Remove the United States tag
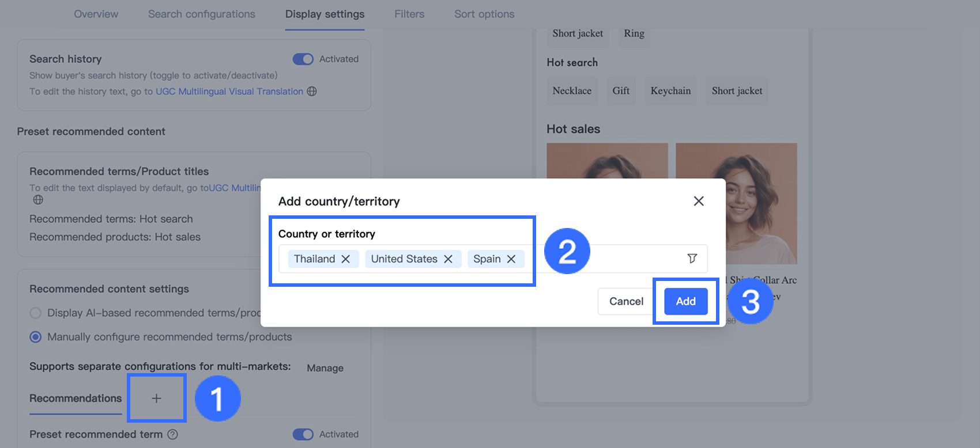The width and height of the screenshot is (980, 448). click(x=448, y=259)
